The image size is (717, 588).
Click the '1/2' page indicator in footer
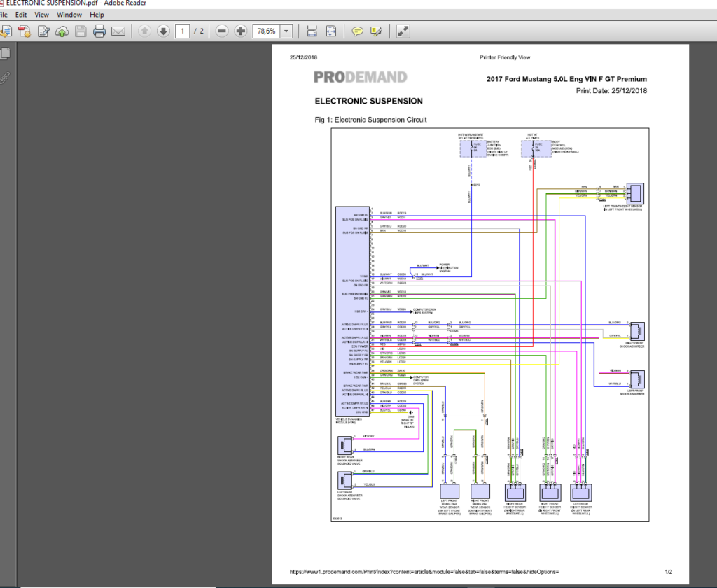(x=669, y=572)
